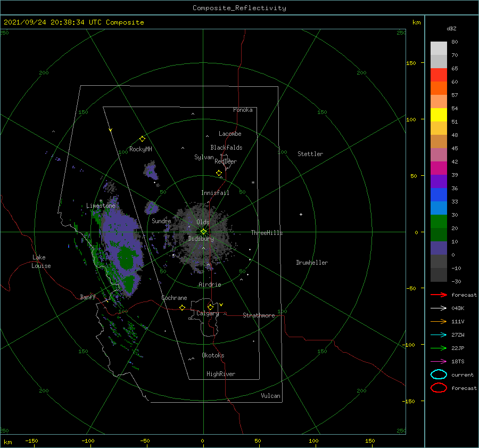Image resolution: width=479 pixels, height=448 pixels.
Task: Click the magenta swatch beside 39 dBZ
Action: [439, 168]
